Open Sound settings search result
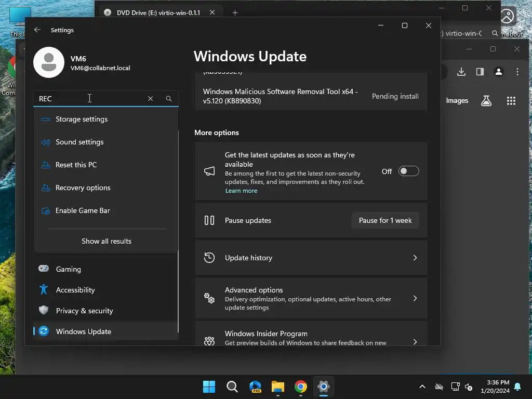Viewport: 532px width, 399px height. 105,142
